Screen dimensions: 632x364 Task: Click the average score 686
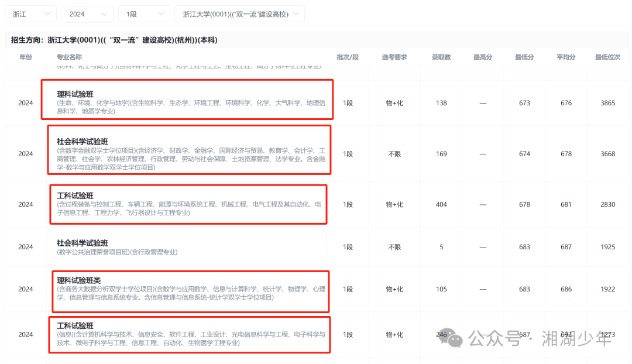pyautogui.click(x=566, y=289)
